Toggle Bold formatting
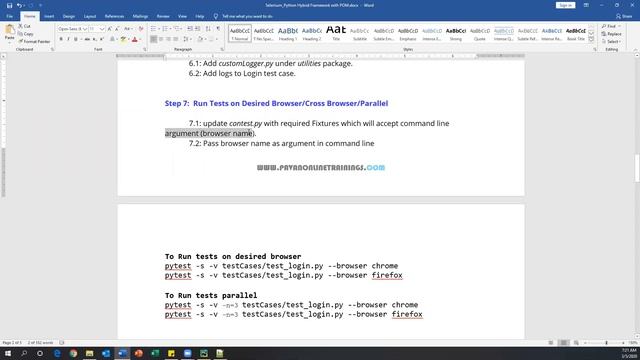 pyautogui.click(x=61, y=39)
